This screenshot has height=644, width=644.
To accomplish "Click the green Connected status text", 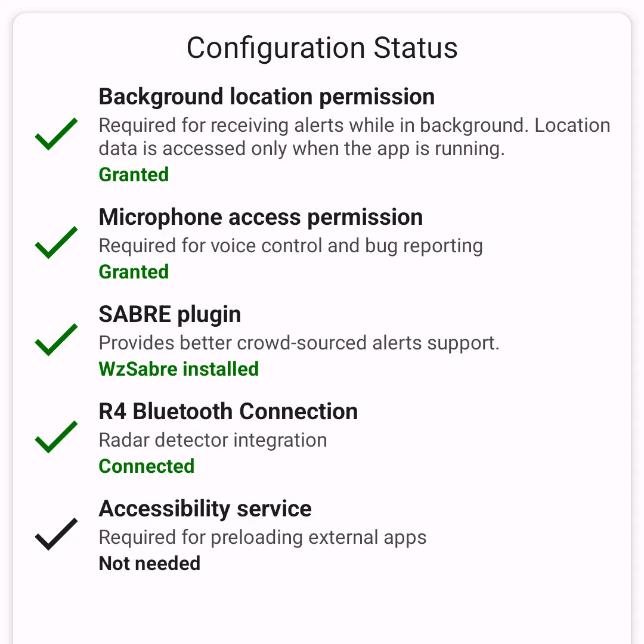I will (146, 466).
